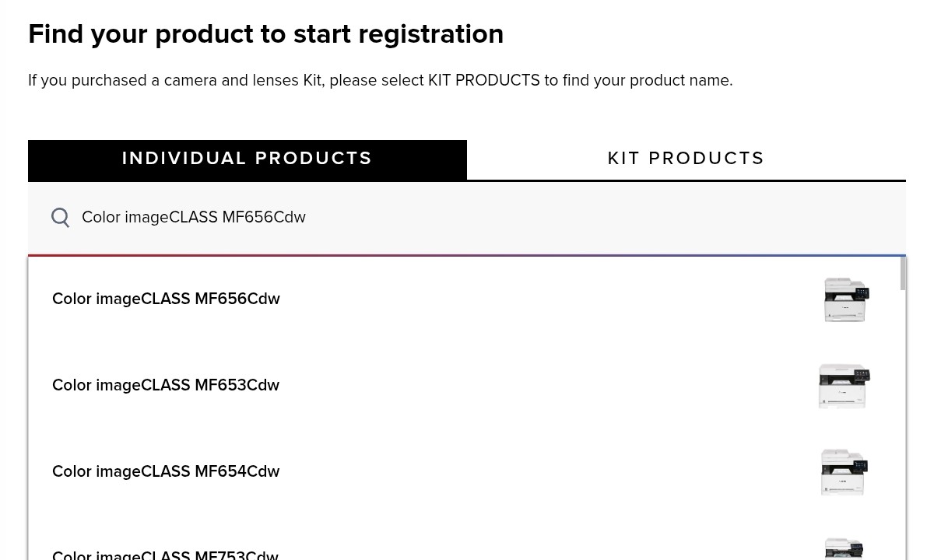Select Color imageCLASS MF654Cdw from results list
The image size is (934, 560).
pyautogui.click(x=166, y=471)
